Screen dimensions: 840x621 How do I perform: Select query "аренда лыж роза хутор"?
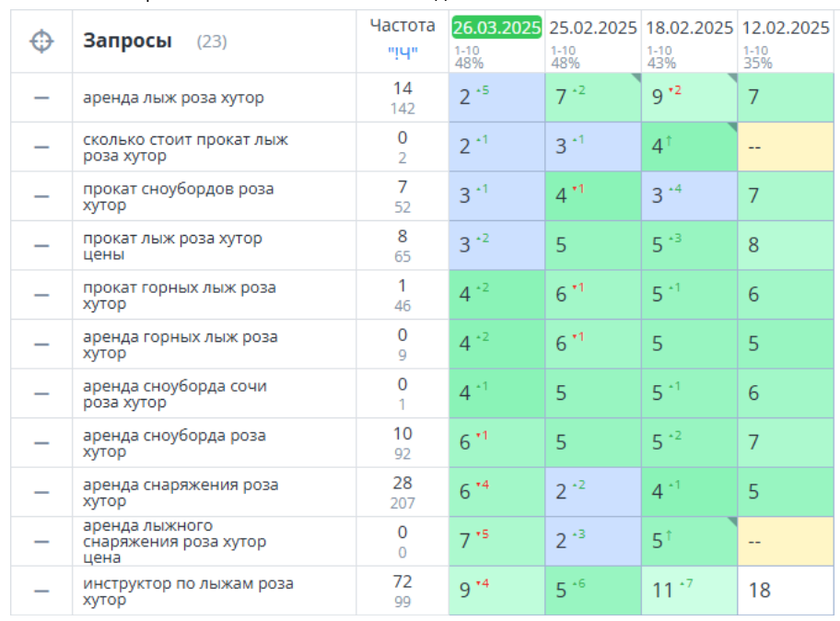[x=173, y=98]
